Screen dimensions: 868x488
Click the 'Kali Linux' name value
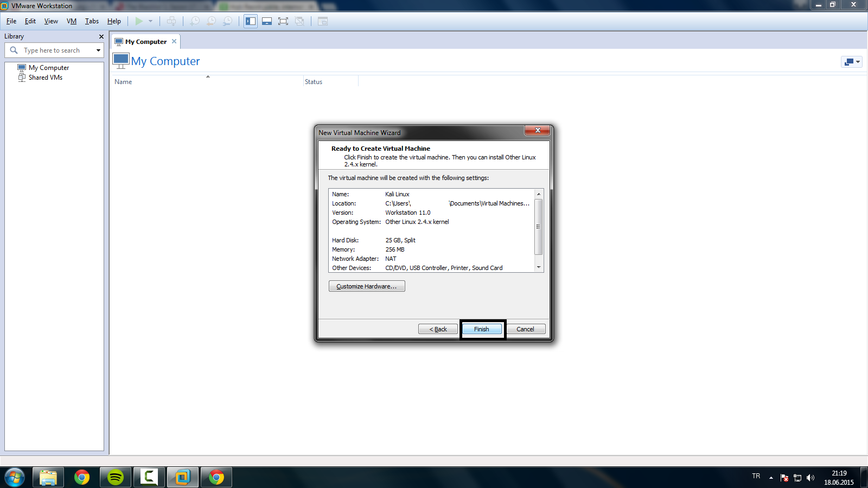click(397, 194)
